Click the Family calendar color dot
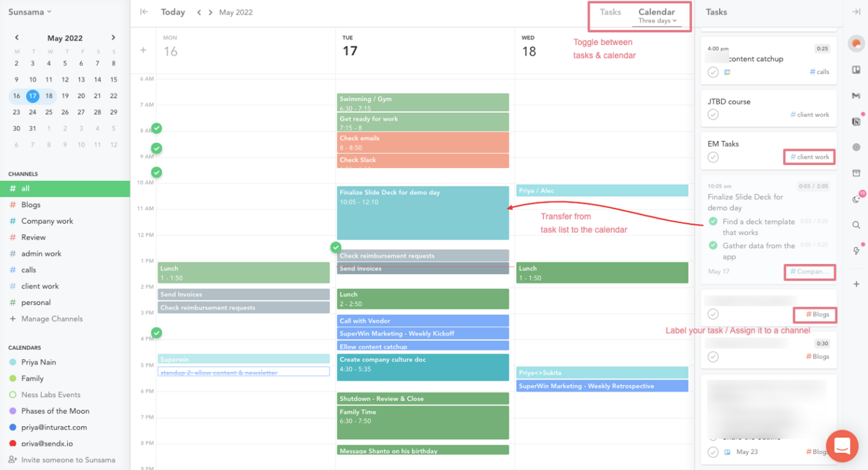Viewport: 868px width, 470px height. 12,378
